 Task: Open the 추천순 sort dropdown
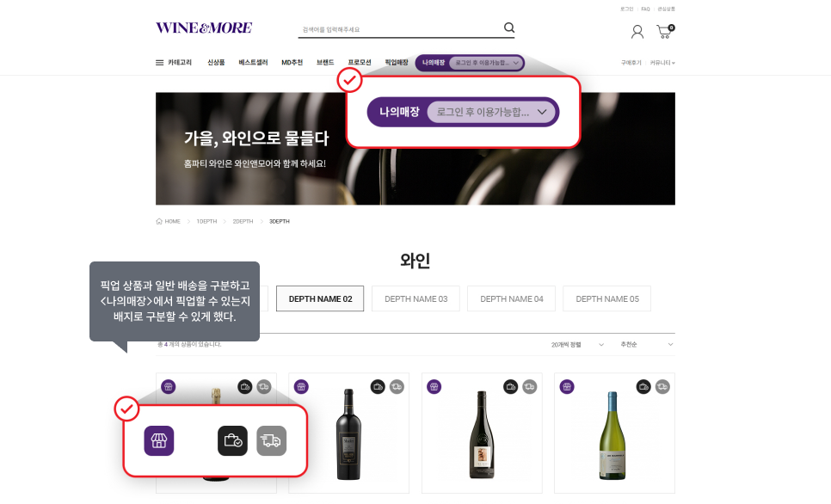(x=647, y=345)
